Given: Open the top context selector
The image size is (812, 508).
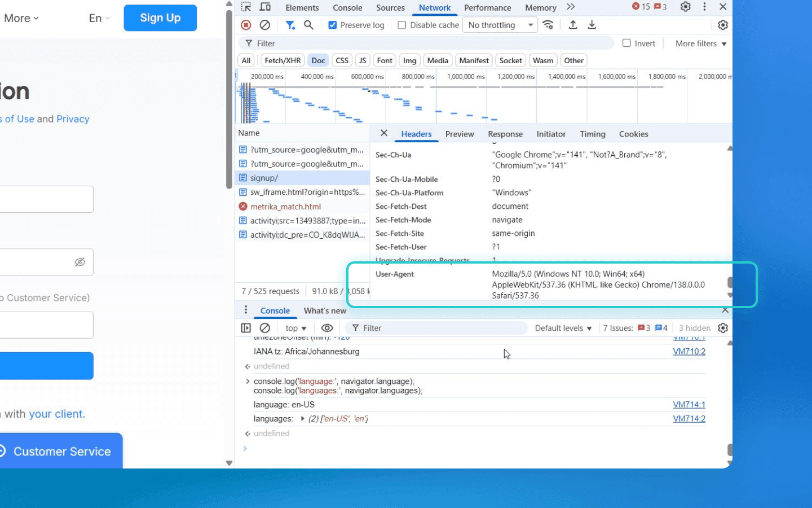Looking at the screenshot, I should pos(295,328).
